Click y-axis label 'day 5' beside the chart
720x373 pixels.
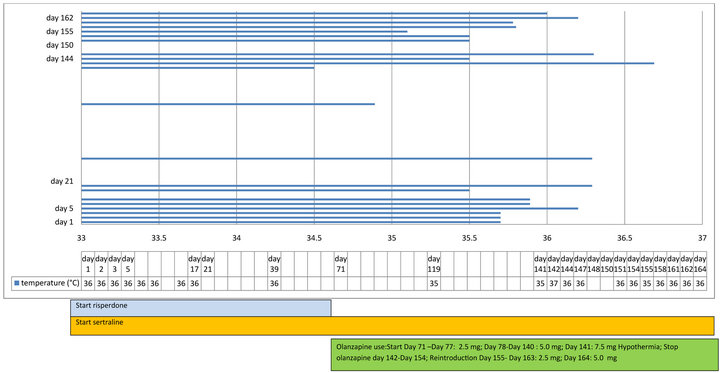64,208
